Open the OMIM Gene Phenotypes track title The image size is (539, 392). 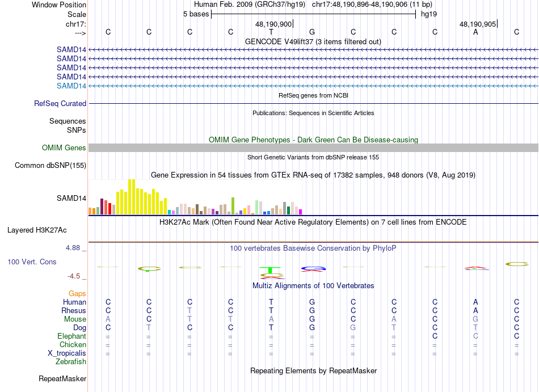[313, 140]
